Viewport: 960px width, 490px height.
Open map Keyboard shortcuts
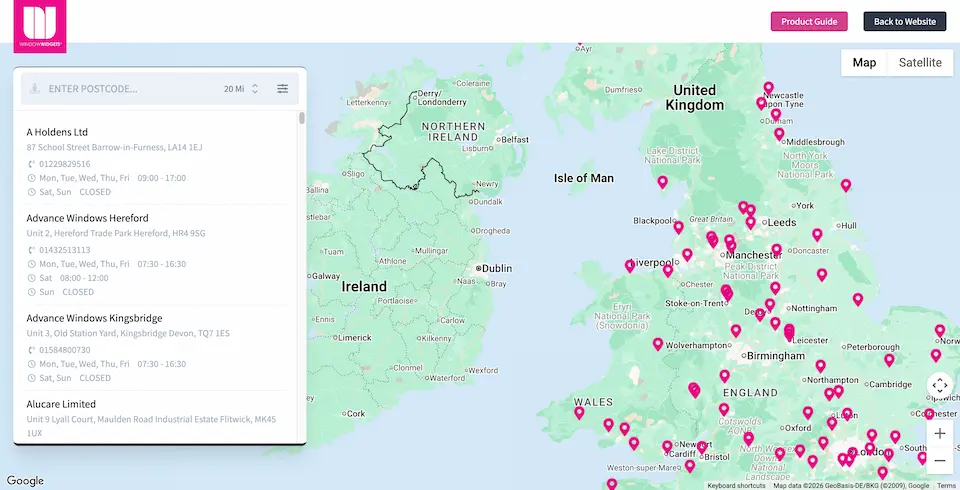(x=736, y=486)
